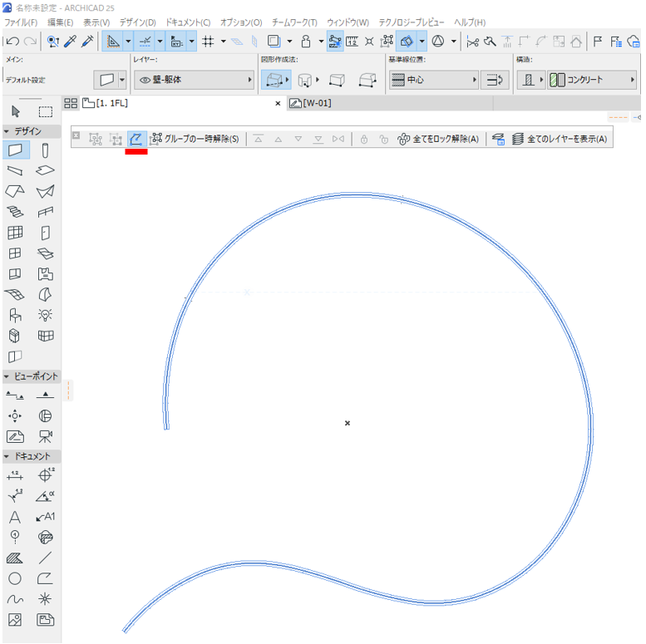Select the Camera tool

pos(46,436)
